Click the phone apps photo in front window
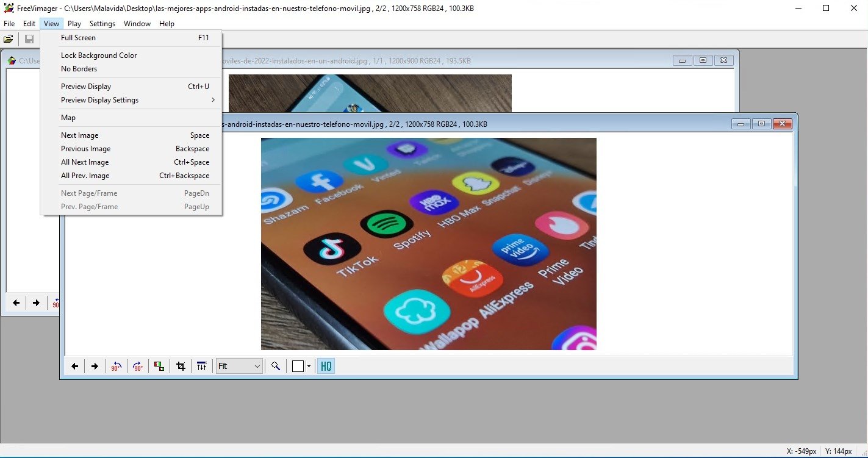Image resolution: width=868 pixels, height=458 pixels. point(429,244)
